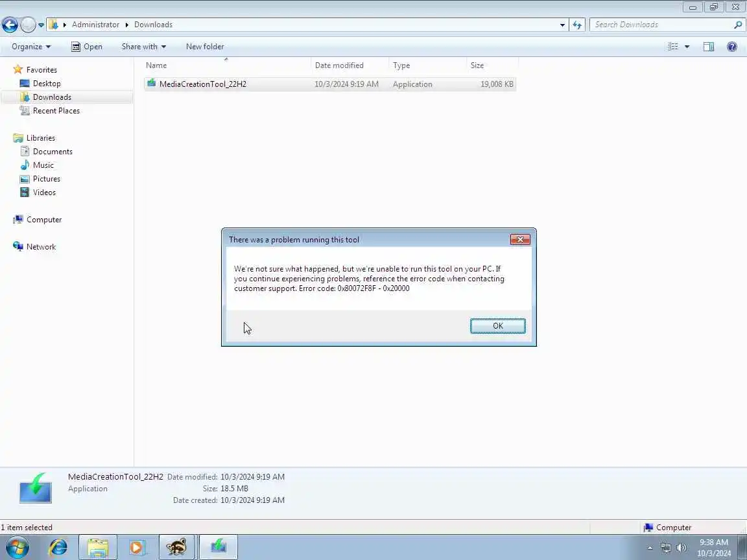The height and width of the screenshot is (560, 747).
Task: Click Computer in status bar
Action: click(667, 528)
